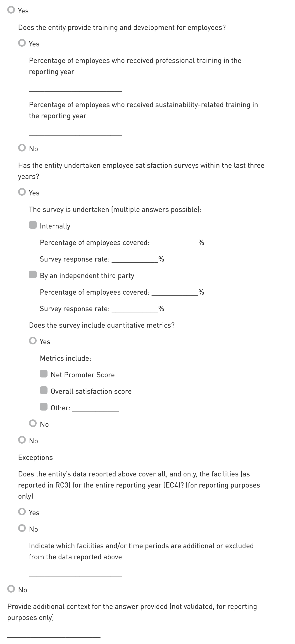Enable the Net Promoter Score checkbox
This screenshot has height=644, width=295.
tap(44, 374)
